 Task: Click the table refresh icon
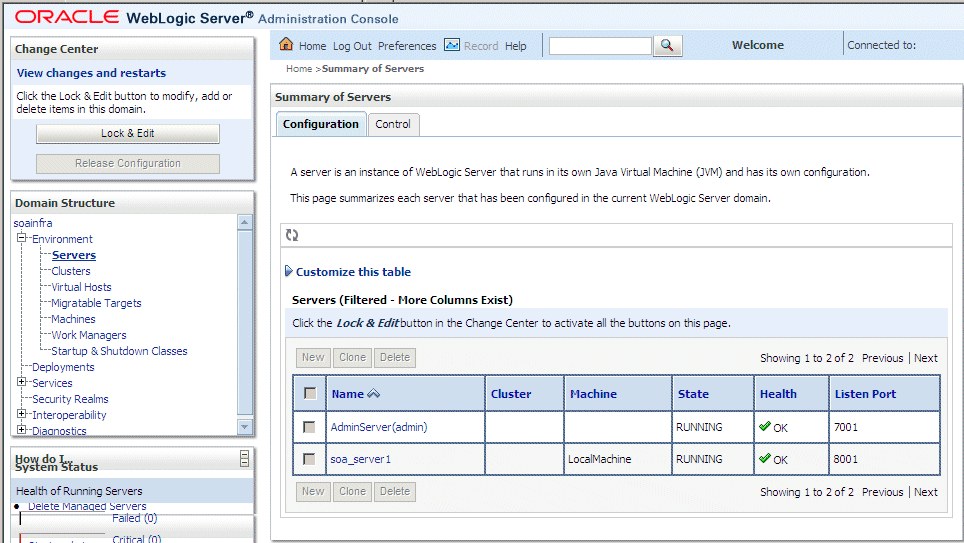point(292,235)
